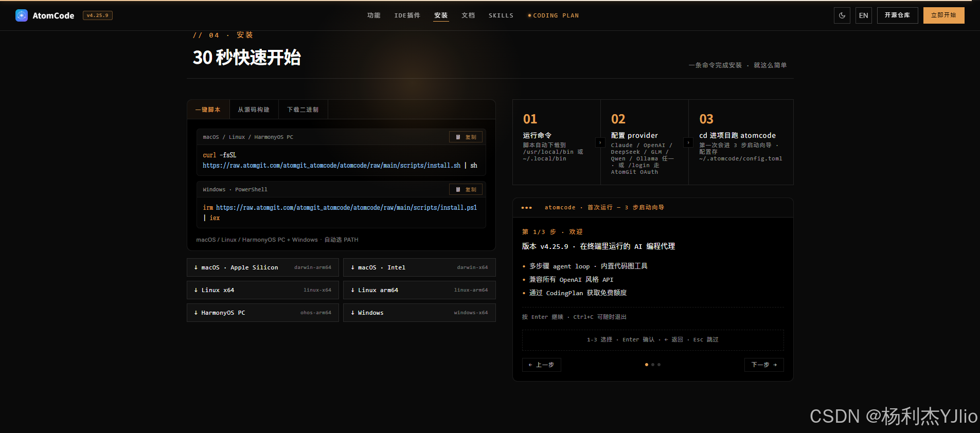Open the 文档 nav item
The width and height of the screenshot is (980, 433).
tap(468, 15)
